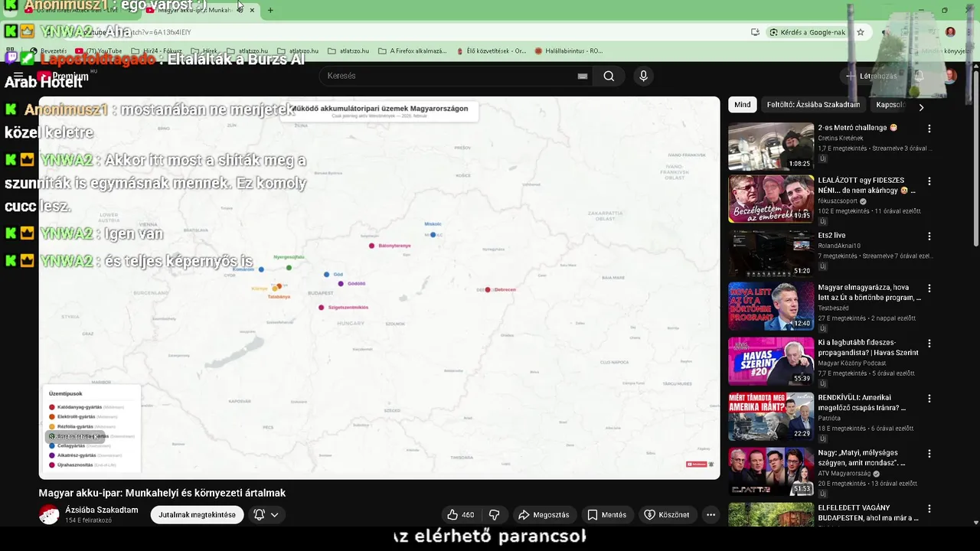Open Hír24 - Fókusz bookmark folder
Screen dimensions: 980x551
tap(157, 51)
